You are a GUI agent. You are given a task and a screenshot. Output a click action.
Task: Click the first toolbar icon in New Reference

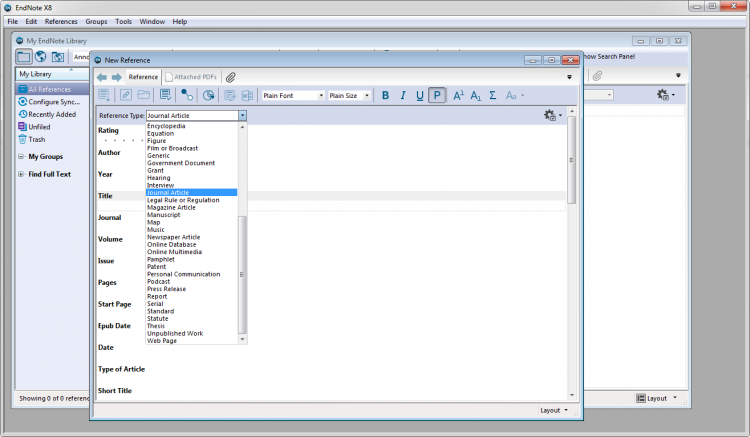[104, 95]
